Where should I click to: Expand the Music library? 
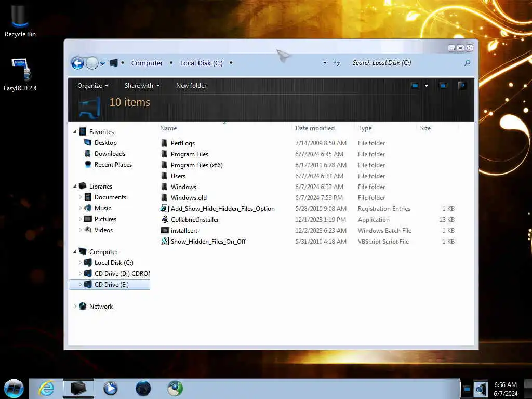(x=80, y=208)
